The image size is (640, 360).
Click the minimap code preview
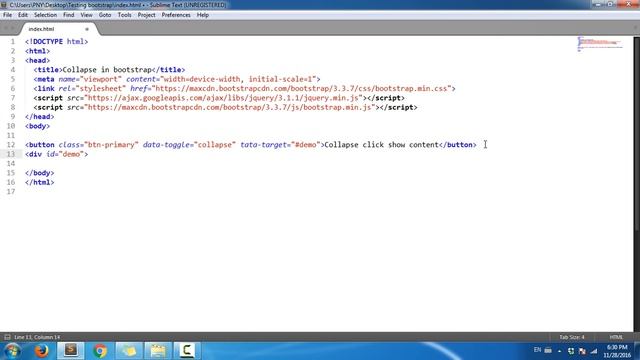600,44
